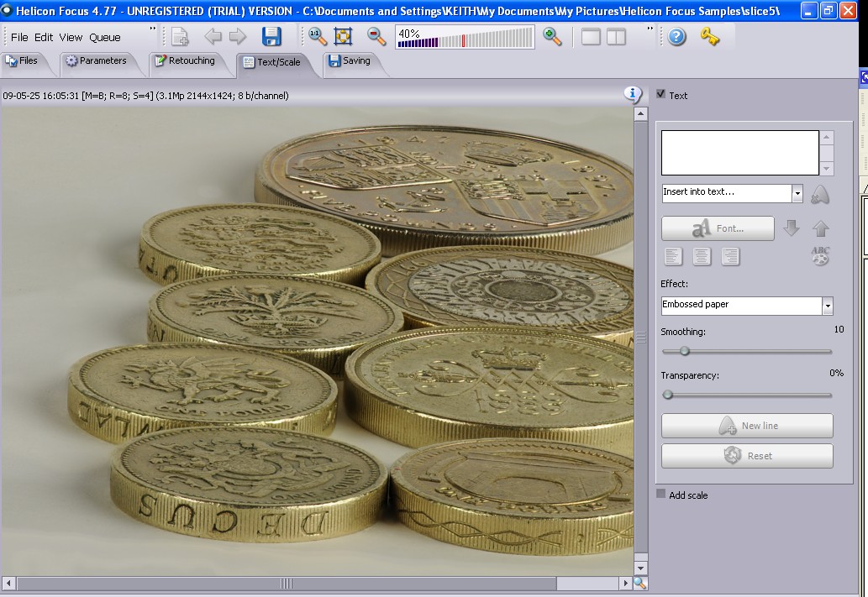This screenshot has width=868, height=597.
Task: Zoom in with the plus magnifier
Action: [552, 36]
